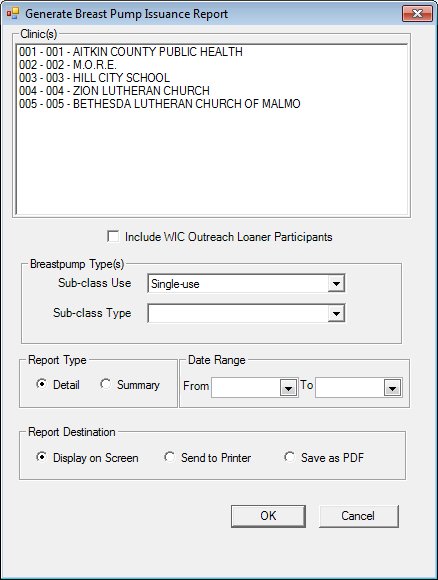The height and width of the screenshot is (580, 438).
Task: Select Display on Screen destination
Action: click(x=41, y=458)
